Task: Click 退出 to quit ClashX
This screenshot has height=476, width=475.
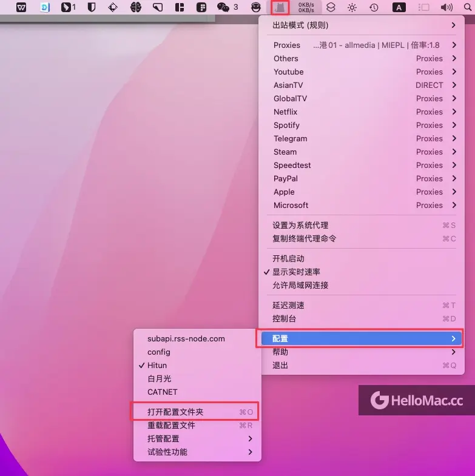Action: (x=362, y=366)
